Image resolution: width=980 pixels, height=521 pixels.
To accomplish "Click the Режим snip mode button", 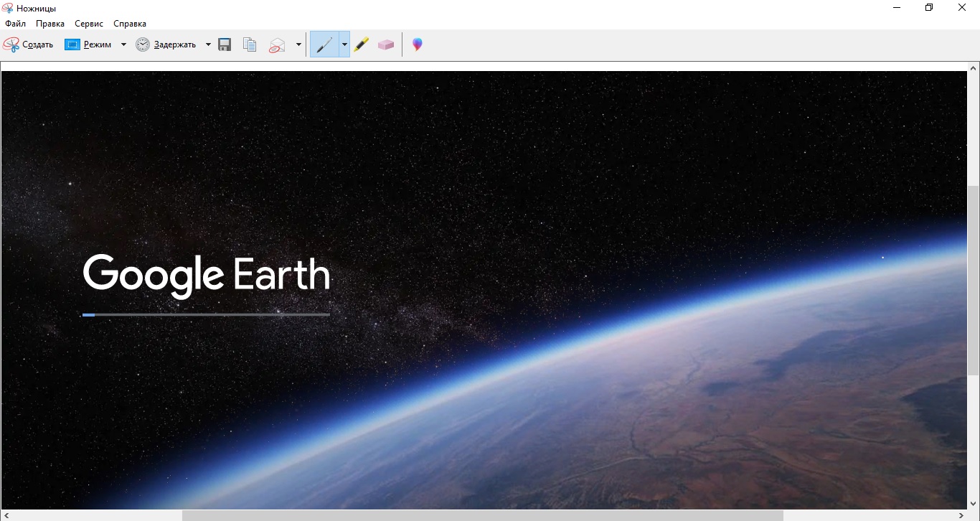I will tap(88, 44).
